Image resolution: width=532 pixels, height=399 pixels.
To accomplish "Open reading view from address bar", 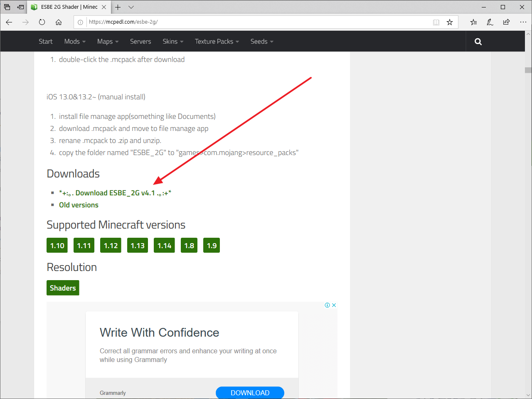I will pyautogui.click(x=436, y=22).
